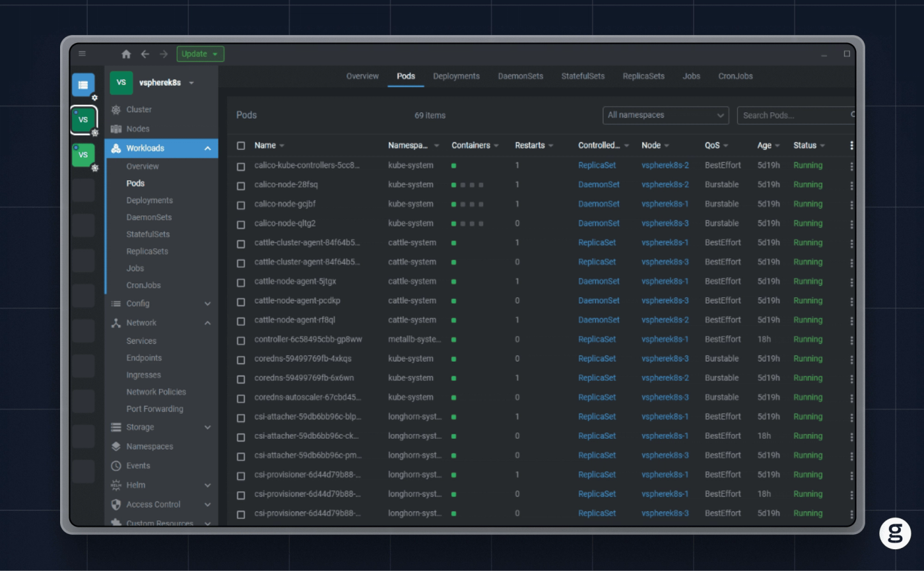924x571 pixels.
Task: Expand the Helm section chevron
Action: tap(207, 485)
